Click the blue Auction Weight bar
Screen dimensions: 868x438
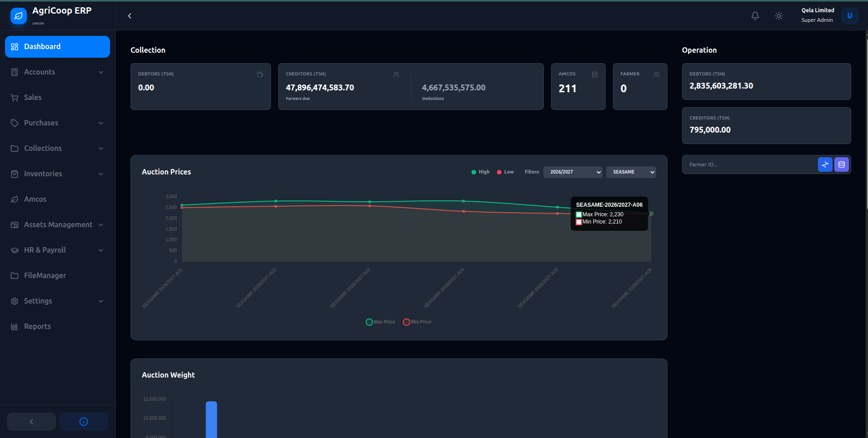(x=211, y=419)
